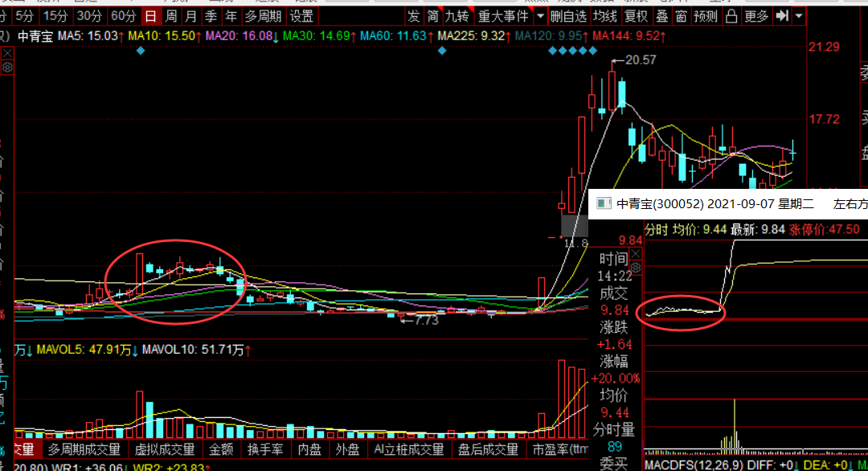This screenshot has height=471, width=868.
Task: Click the 发 button in the toolbar
Action: click(x=414, y=16)
